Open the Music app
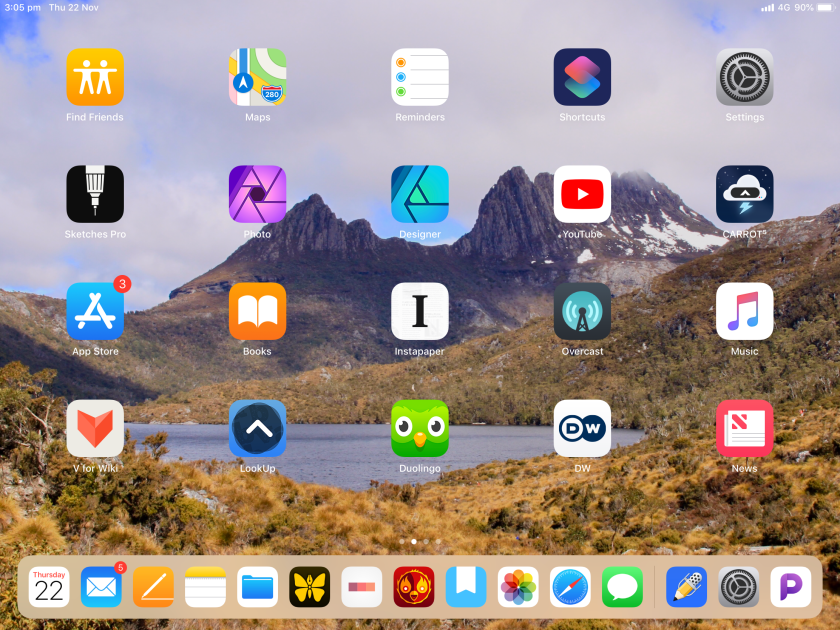Image resolution: width=840 pixels, height=630 pixels. (x=745, y=311)
